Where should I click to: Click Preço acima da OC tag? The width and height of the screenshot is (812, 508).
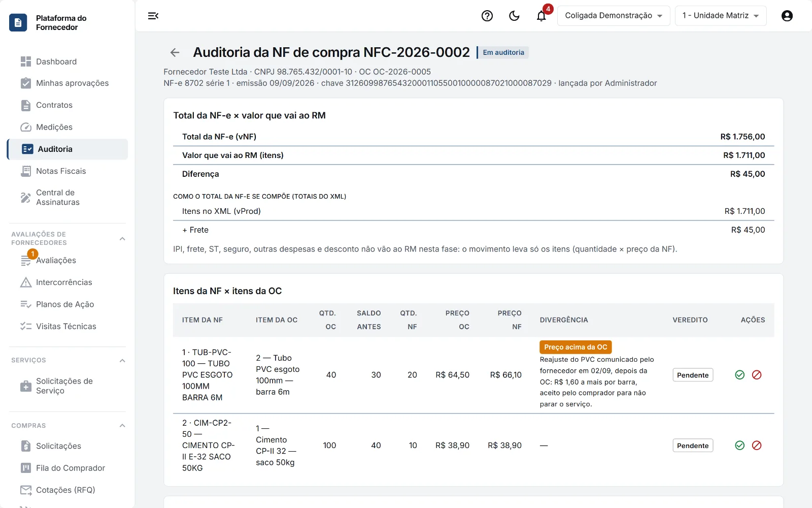click(x=576, y=347)
